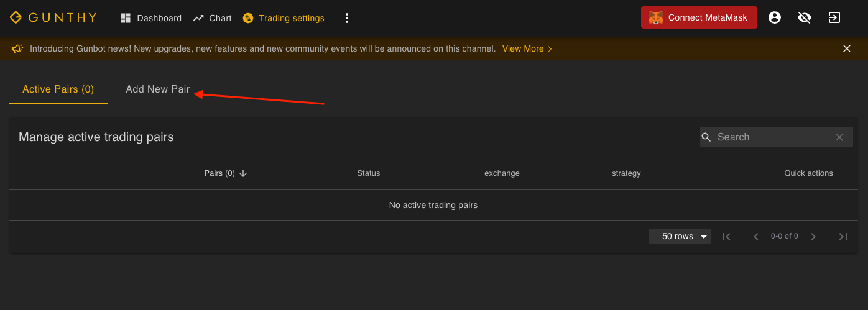
Task: Jump to first page of pairs
Action: (x=726, y=236)
